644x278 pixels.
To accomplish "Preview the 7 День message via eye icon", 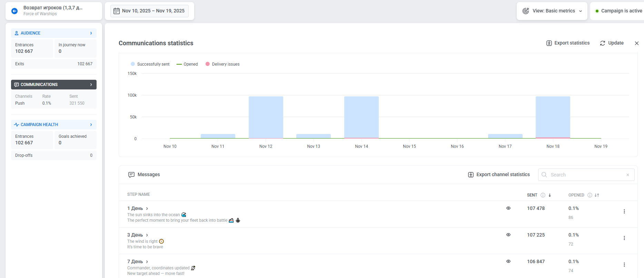I will point(508,261).
